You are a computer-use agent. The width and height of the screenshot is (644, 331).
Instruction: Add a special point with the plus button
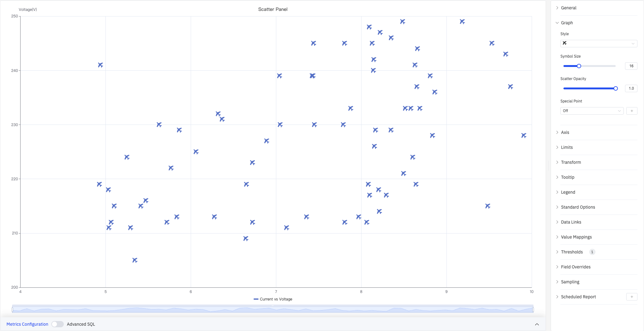point(632,111)
